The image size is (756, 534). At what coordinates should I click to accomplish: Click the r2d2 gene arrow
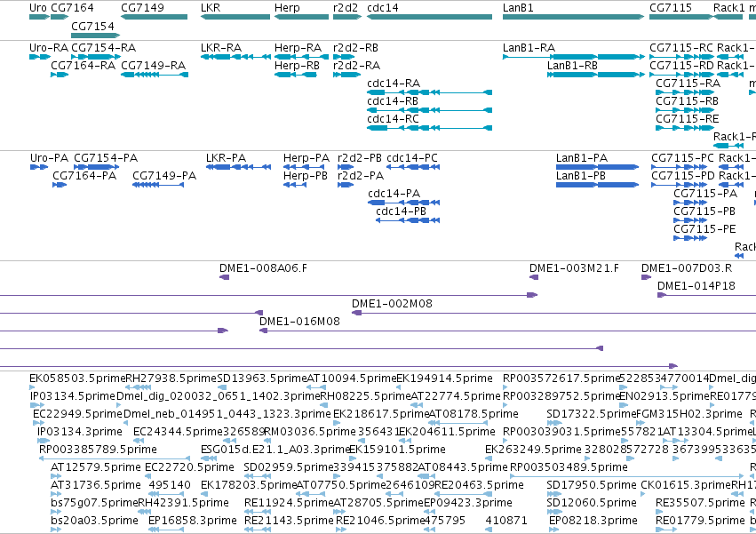pyautogui.click(x=347, y=17)
